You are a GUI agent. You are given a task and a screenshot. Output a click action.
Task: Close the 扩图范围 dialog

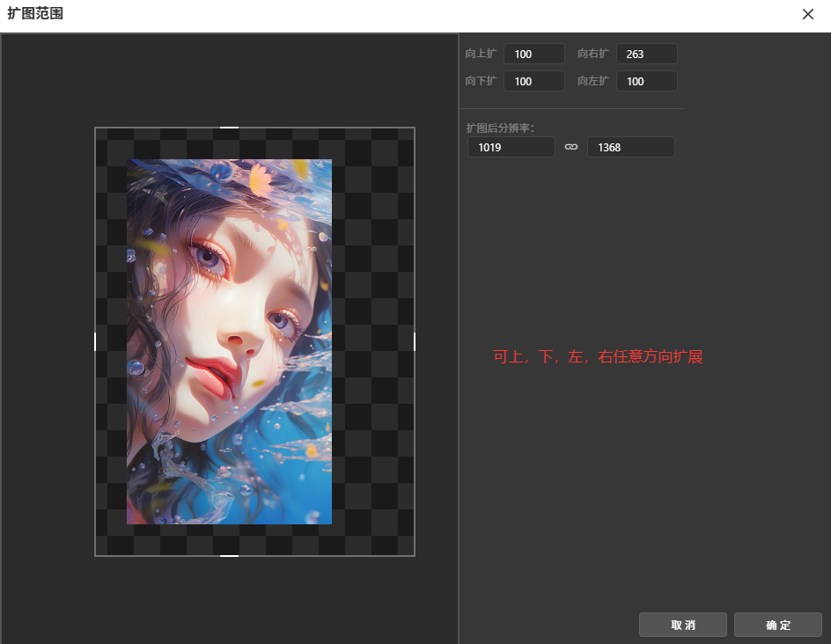[x=808, y=14]
